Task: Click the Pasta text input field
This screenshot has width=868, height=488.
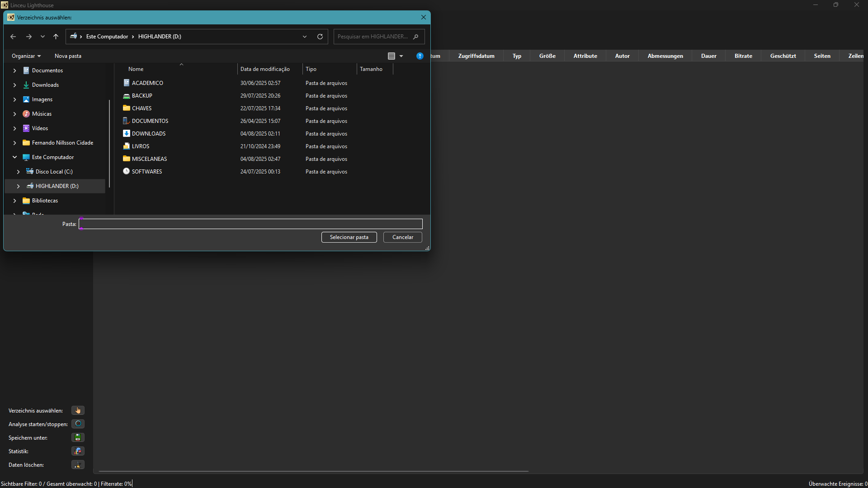Action: pos(250,224)
